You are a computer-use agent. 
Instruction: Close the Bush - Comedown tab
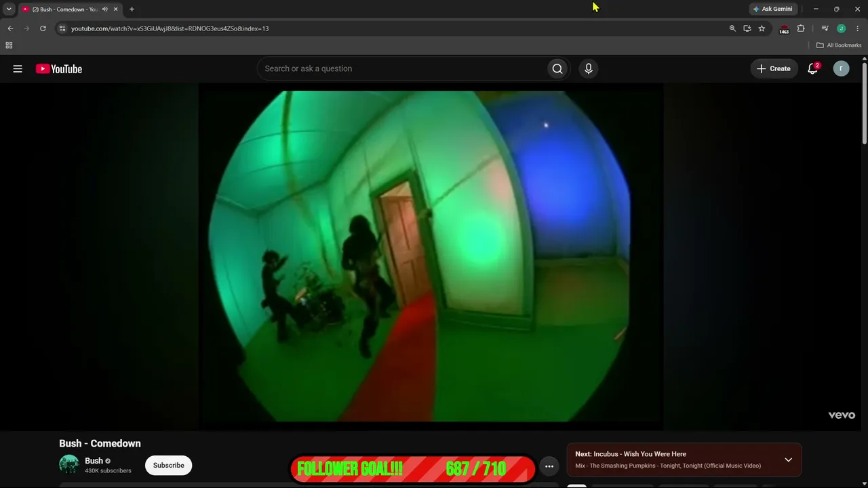coord(115,9)
